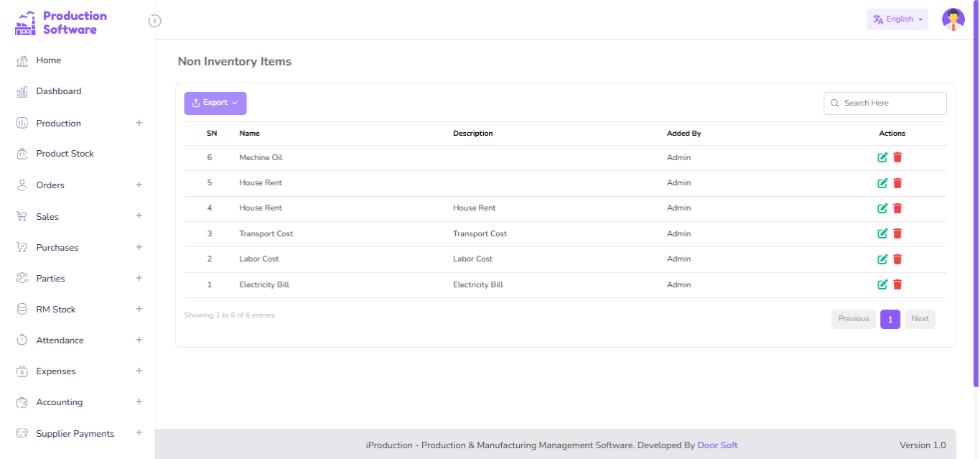The image size is (980, 459).
Task: Click the Production Software factory logo
Action: pos(25,23)
